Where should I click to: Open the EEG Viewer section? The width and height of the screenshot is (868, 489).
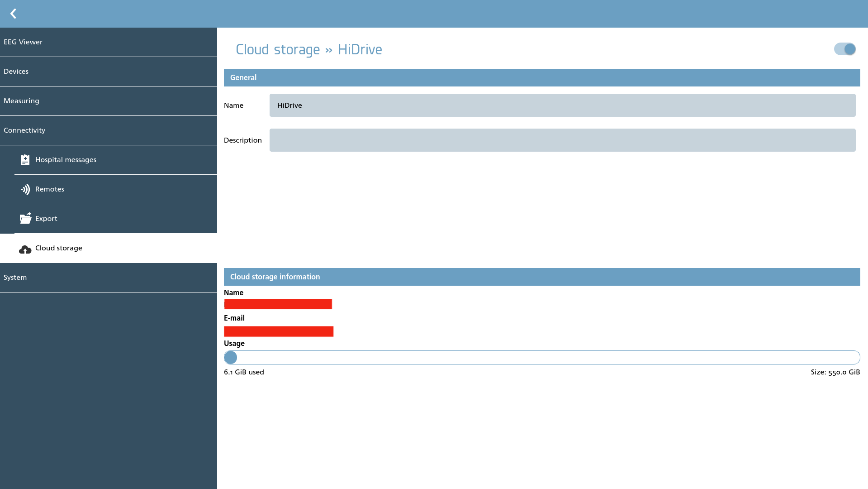click(x=109, y=42)
